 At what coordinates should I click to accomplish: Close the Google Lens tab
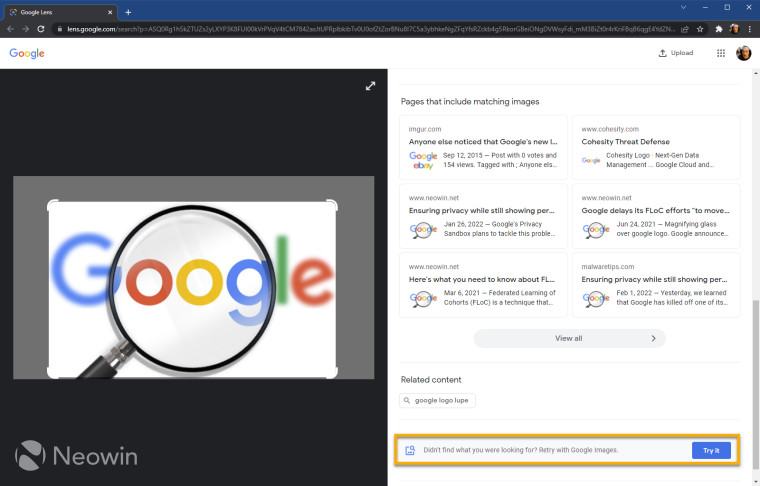[110, 12]
